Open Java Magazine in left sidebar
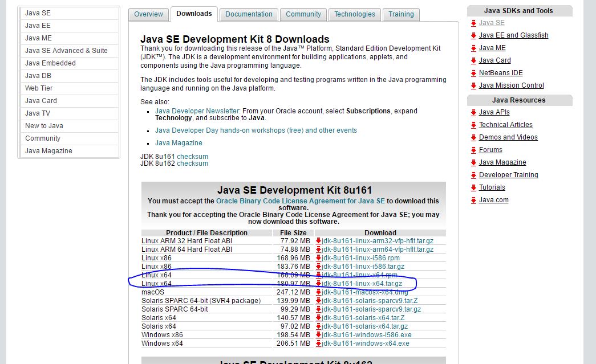Viewport: 596px width, 364px height. pyautogui.click(x=69, y=151)
